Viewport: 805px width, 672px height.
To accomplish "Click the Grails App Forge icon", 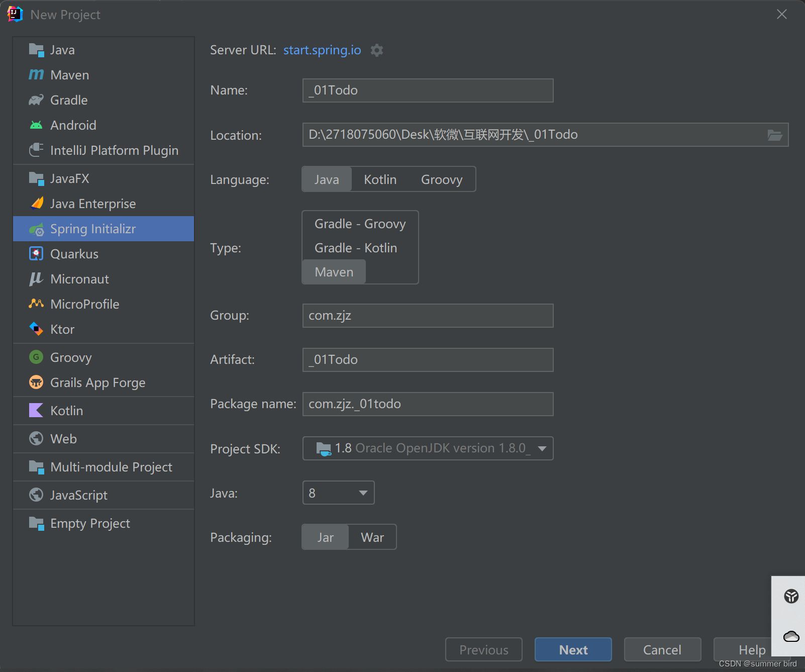I will (x=36, y=382).
